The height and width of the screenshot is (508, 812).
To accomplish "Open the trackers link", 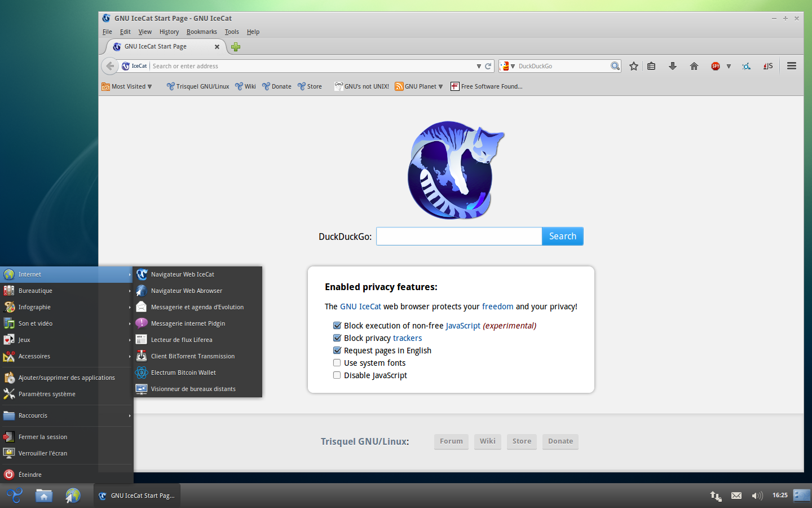I will coord(407,338).
